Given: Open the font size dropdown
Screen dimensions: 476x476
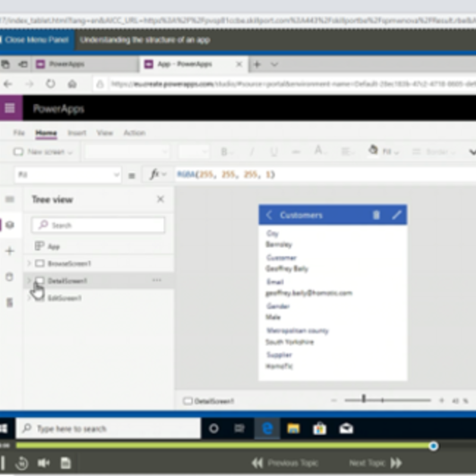Looking at the screenshot, I should click(x=193, y=152).
